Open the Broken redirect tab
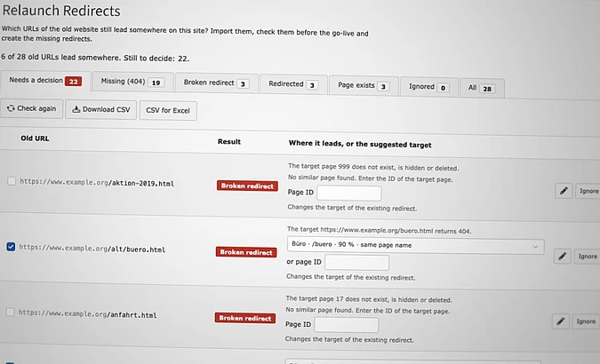Image resolution: width=600 pixels, height=364 pixels. click(x=217, y=83)
